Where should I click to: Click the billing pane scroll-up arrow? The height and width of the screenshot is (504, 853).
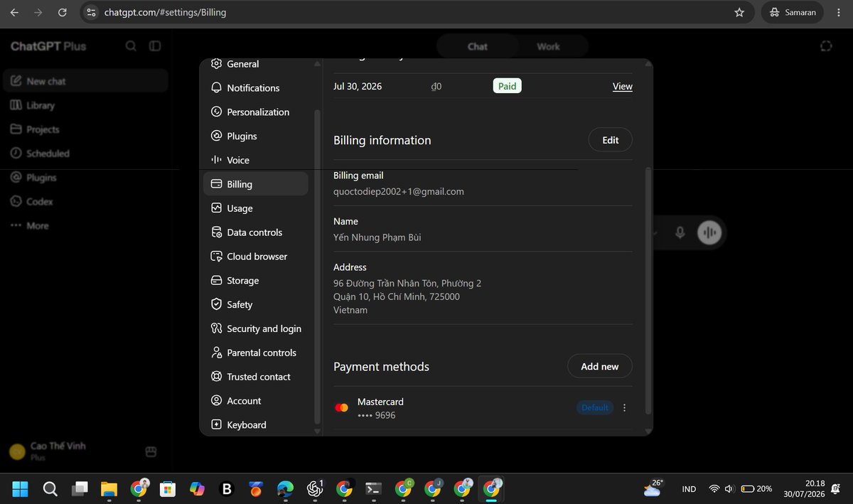click(648, 64)
